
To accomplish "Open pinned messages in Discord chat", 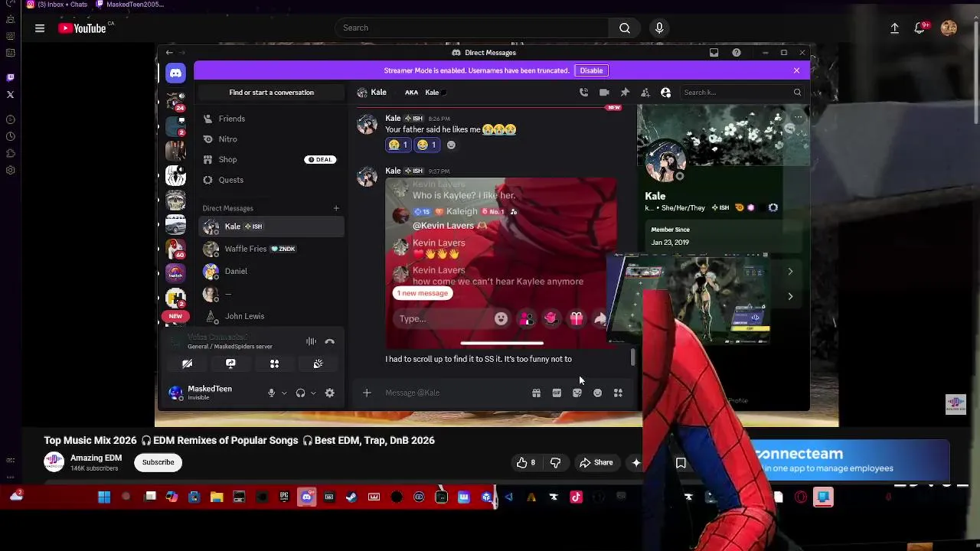I will point(625,93).
